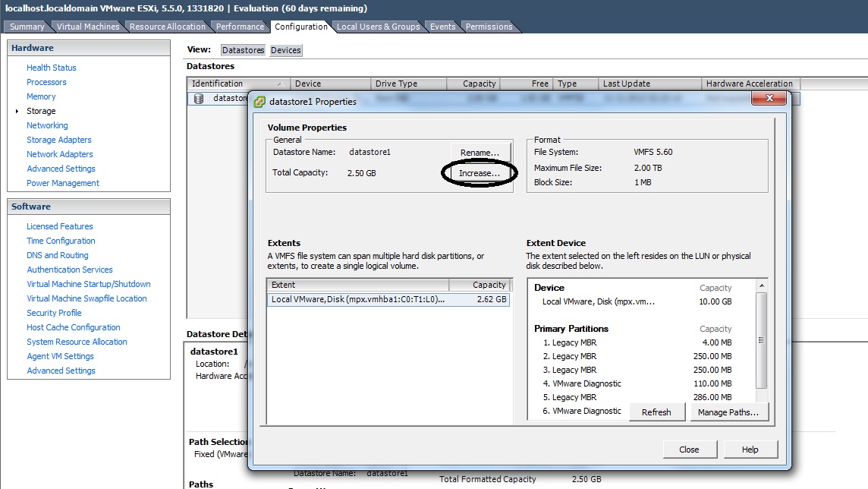Click the Last Update column header

pos(650,84)
